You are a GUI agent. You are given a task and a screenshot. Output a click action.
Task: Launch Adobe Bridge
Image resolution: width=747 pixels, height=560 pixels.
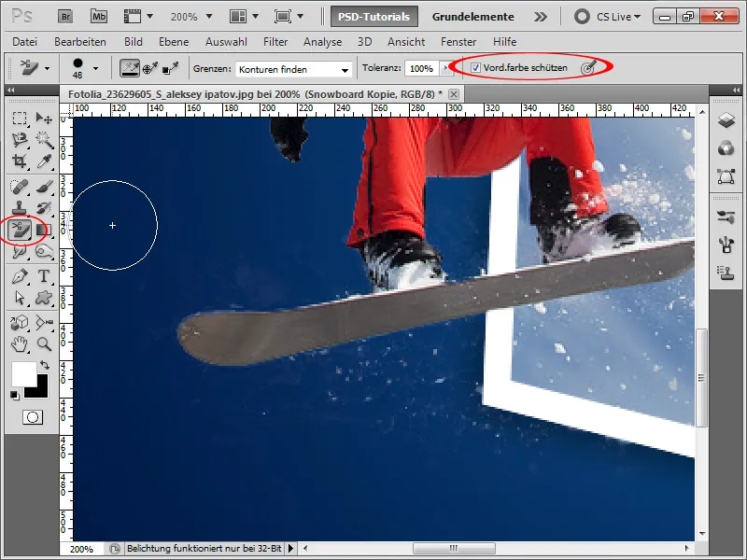pos(65,17)
